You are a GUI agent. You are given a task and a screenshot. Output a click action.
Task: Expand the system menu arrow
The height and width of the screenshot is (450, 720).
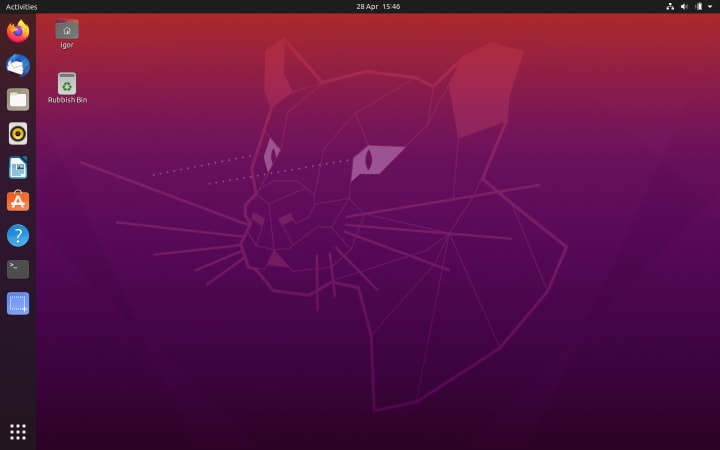[710, 6]
